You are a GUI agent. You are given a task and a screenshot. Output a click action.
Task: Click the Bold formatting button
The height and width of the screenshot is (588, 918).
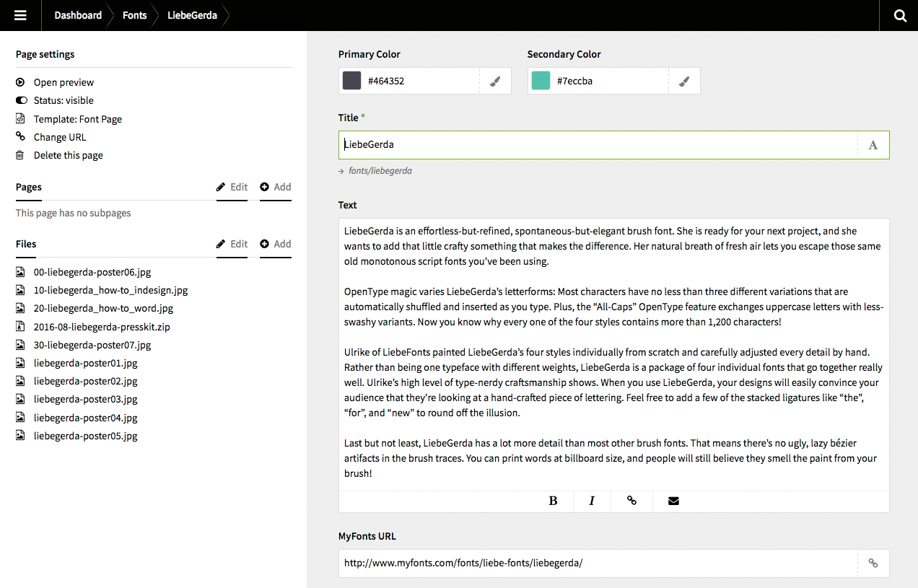click(x=553, y=501)
